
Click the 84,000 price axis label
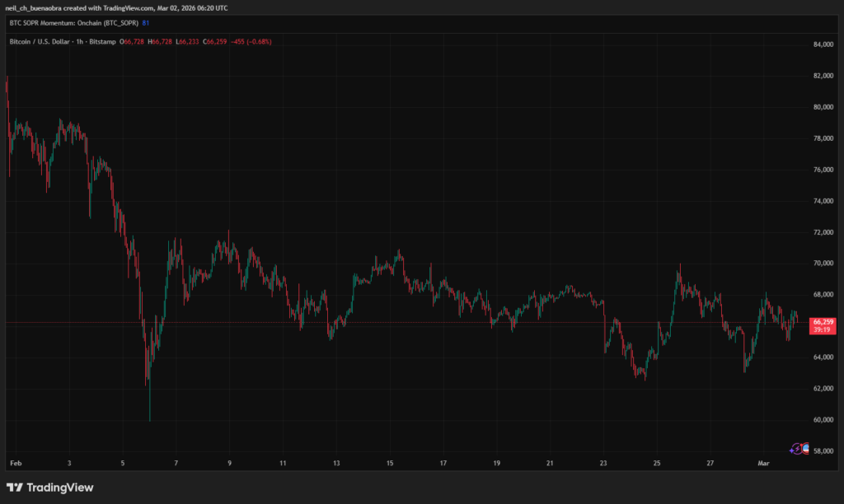tap(823, 44)
